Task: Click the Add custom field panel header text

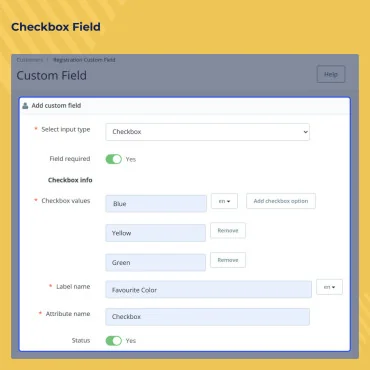Action: pyautogui.click(x=56, y=106)
